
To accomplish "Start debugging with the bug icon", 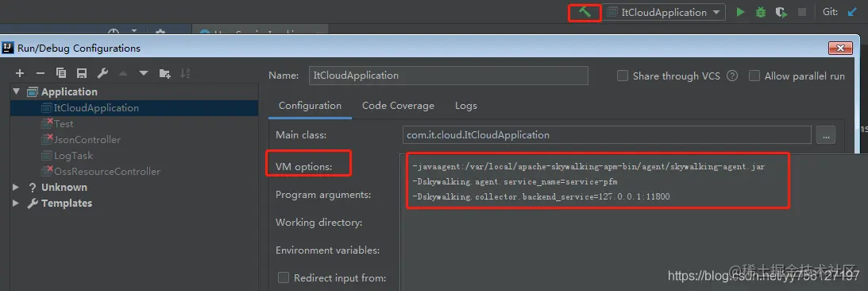I will coord(761,12).
